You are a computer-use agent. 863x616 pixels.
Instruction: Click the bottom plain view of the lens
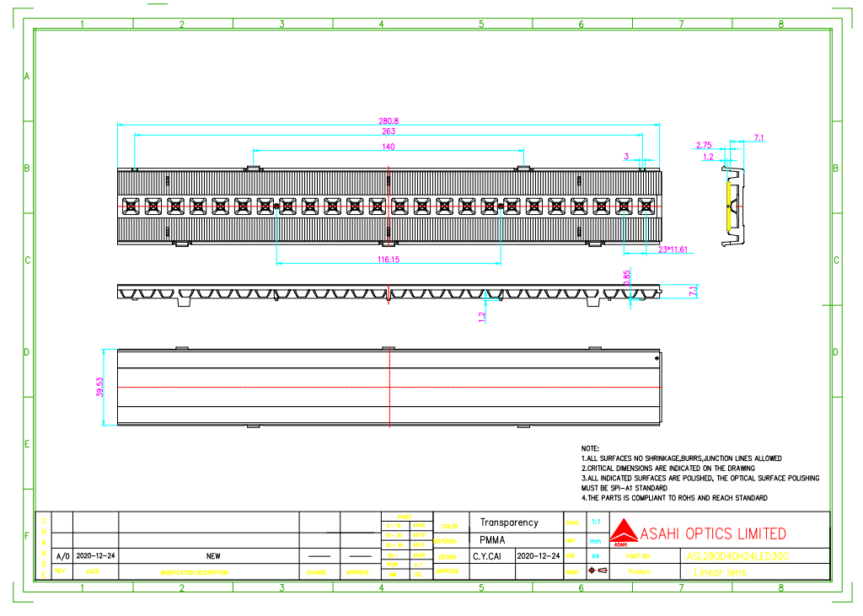(x=389, y=387)
